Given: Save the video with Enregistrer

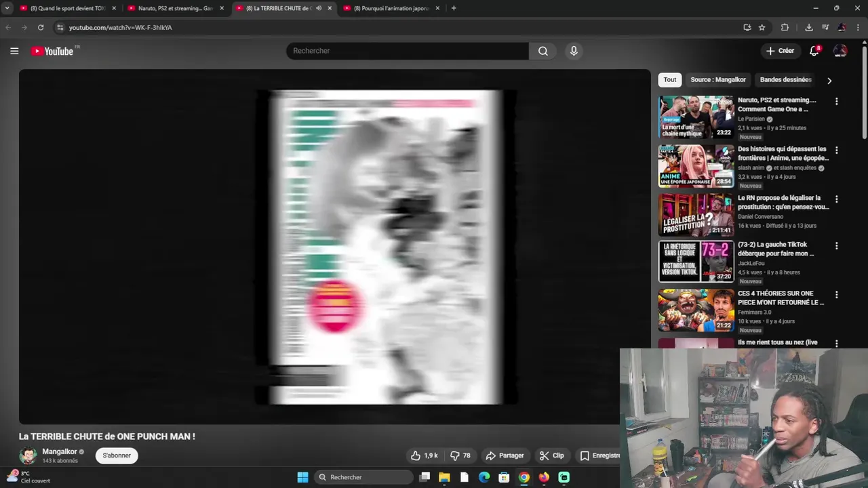Looking at the screenshot, I should pos(601,455).
